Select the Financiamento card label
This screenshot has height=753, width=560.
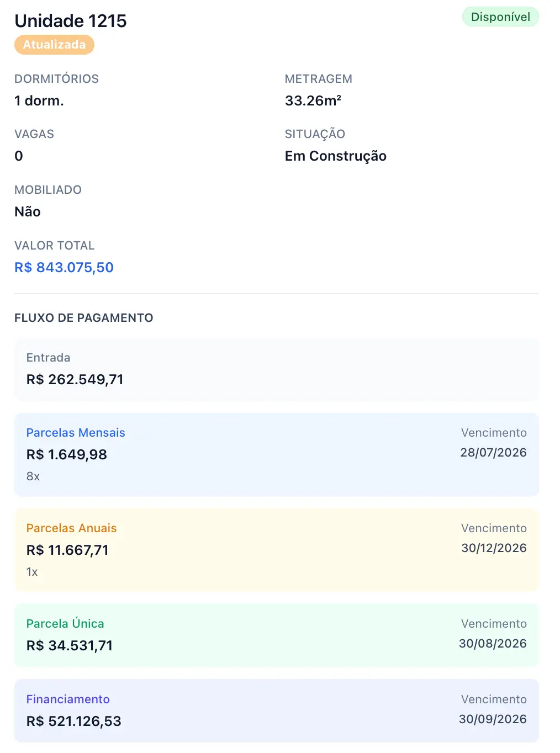tap(68, 699)
